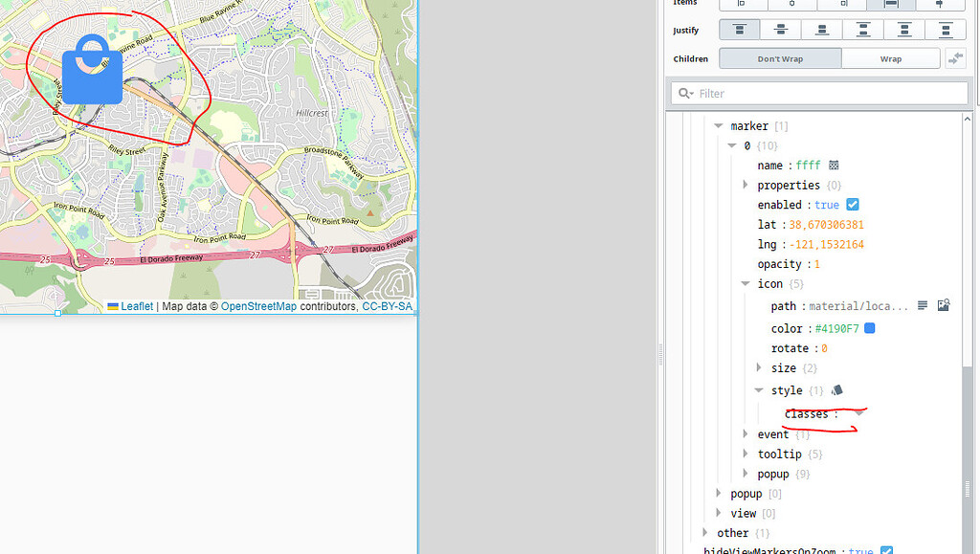Open the image picker next to path
980x554 pixels.
[944, 305]
